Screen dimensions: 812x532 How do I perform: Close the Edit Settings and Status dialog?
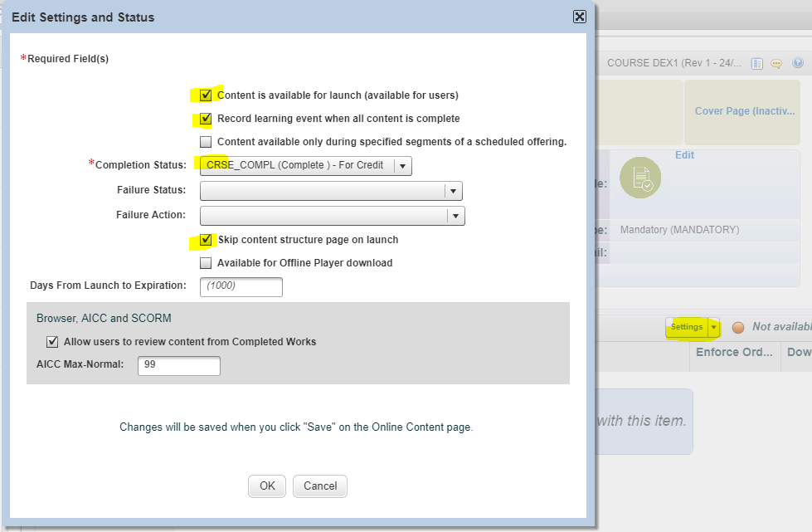[x=580, y=17]
